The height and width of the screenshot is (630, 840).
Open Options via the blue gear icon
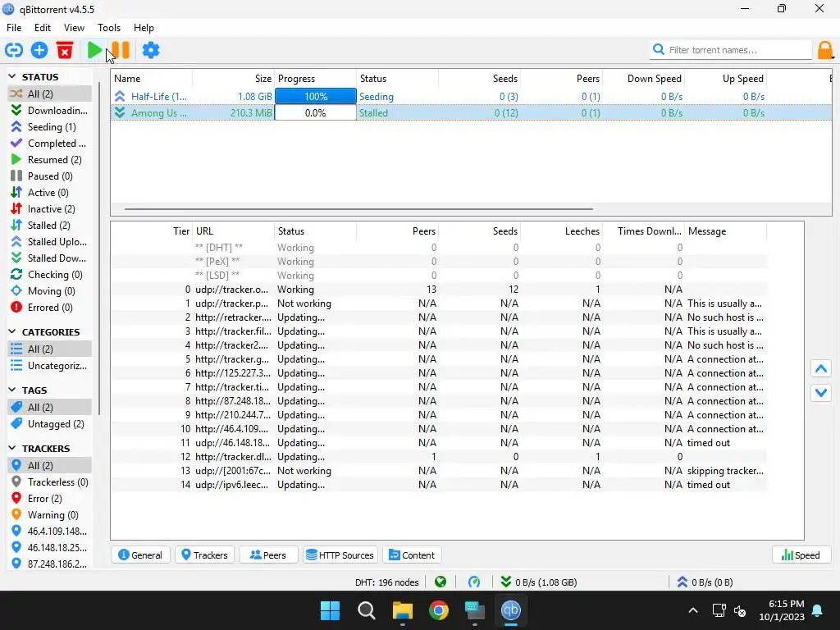coord(151,50)
